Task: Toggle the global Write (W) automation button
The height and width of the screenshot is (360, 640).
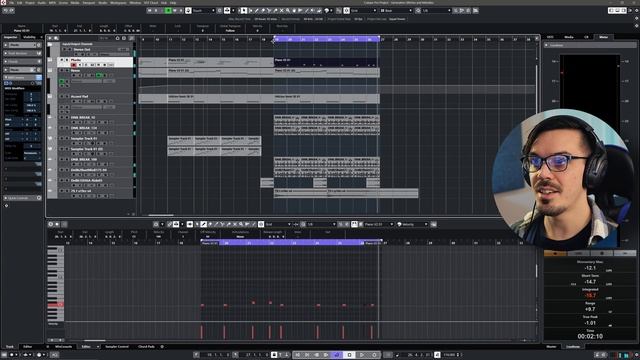Action: coord(174,11)
